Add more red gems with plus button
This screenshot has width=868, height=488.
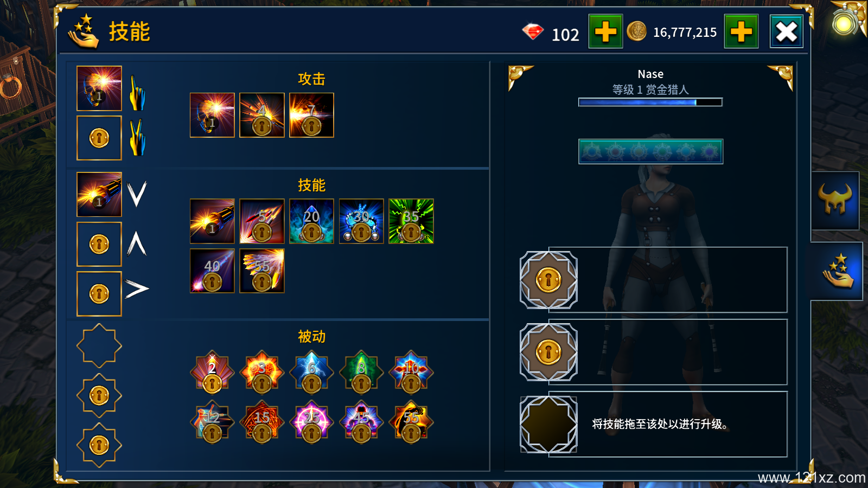pyautogui.click(x=605, y=31)
